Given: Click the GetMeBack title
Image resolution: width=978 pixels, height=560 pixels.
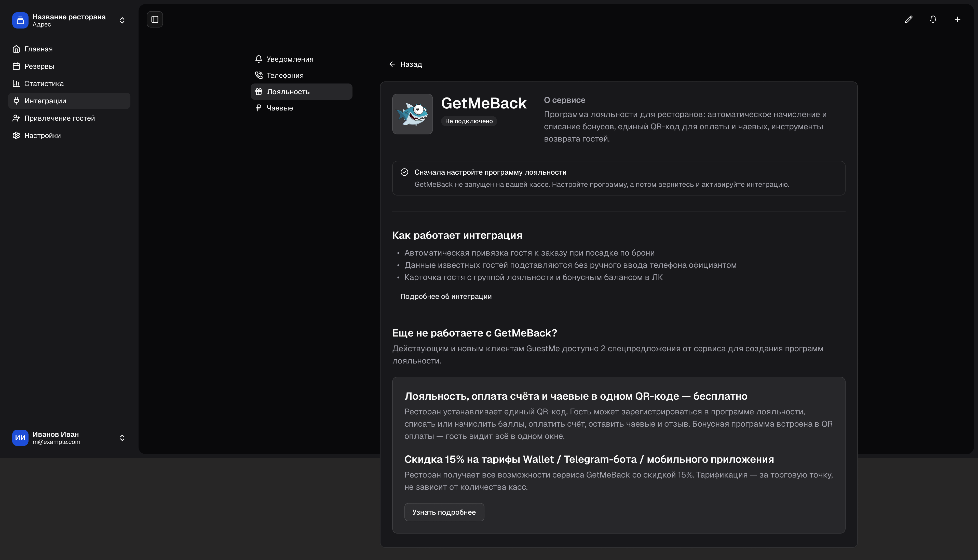Looking at the screenshot, I should (484, 103).
